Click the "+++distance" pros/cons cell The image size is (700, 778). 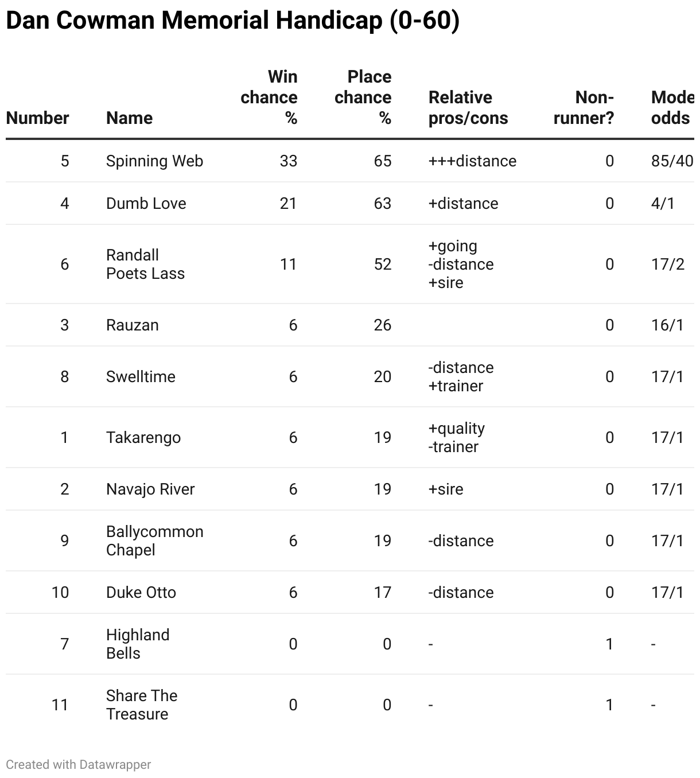point(472,161)
